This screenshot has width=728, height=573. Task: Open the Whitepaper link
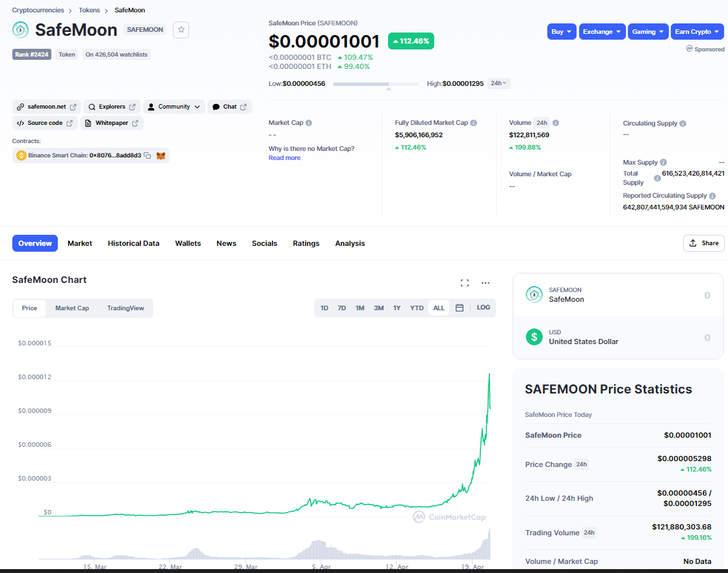pyautogui.click(x=111, y=123)
